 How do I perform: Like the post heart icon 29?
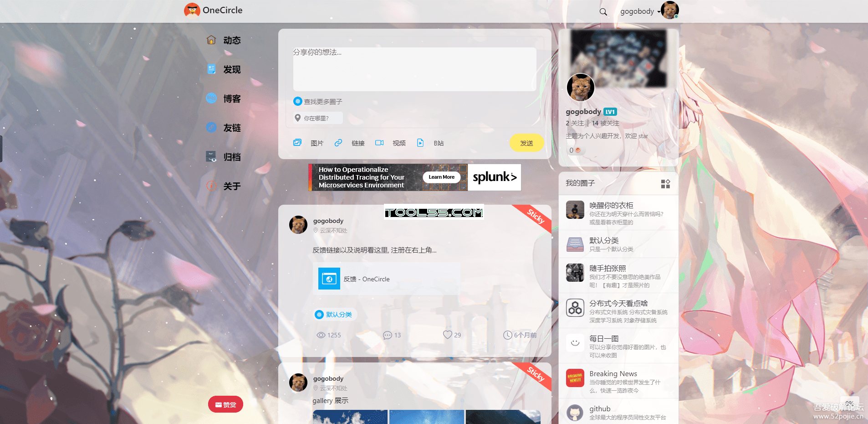(448, 335)
